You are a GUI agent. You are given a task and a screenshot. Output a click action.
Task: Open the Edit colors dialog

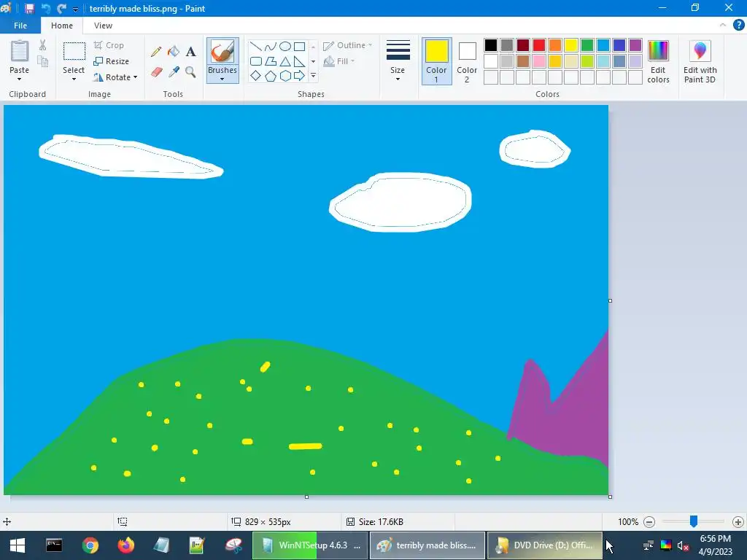pyautogui.click(x=659, y=61)
